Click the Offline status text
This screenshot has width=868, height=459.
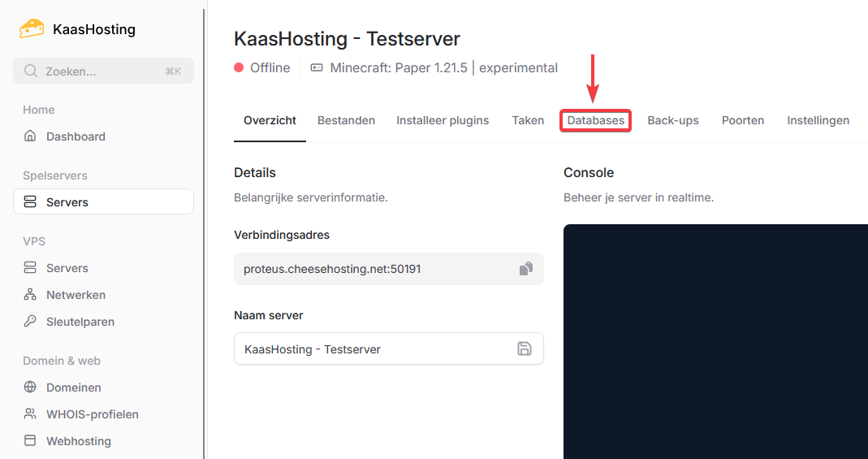(270, 67)
